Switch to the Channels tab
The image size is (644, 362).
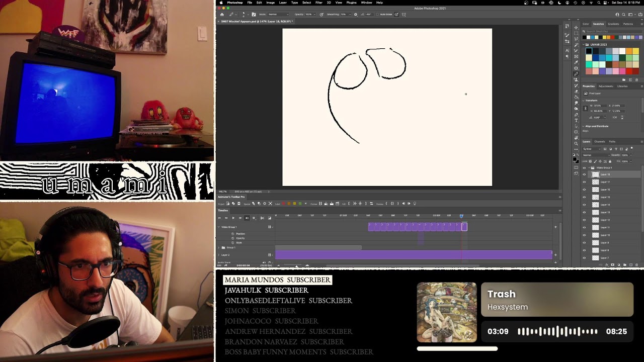point(600,141)
